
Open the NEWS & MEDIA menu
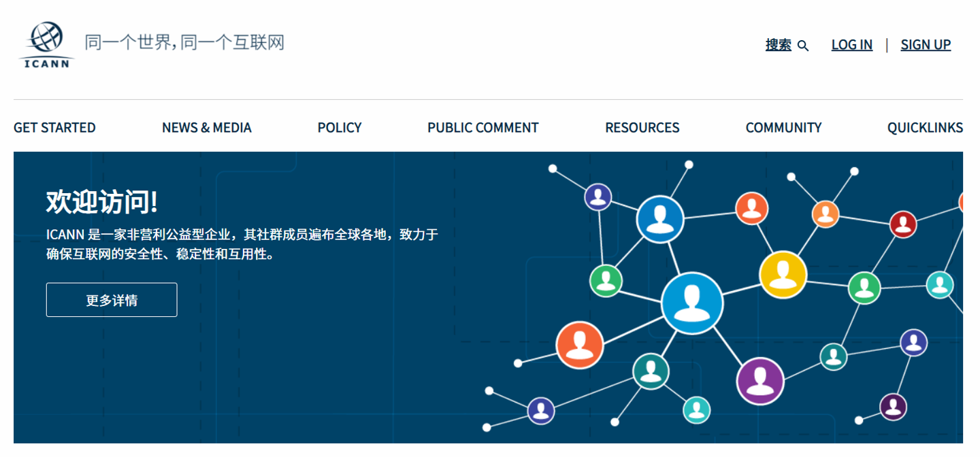[x=207, y=128]
